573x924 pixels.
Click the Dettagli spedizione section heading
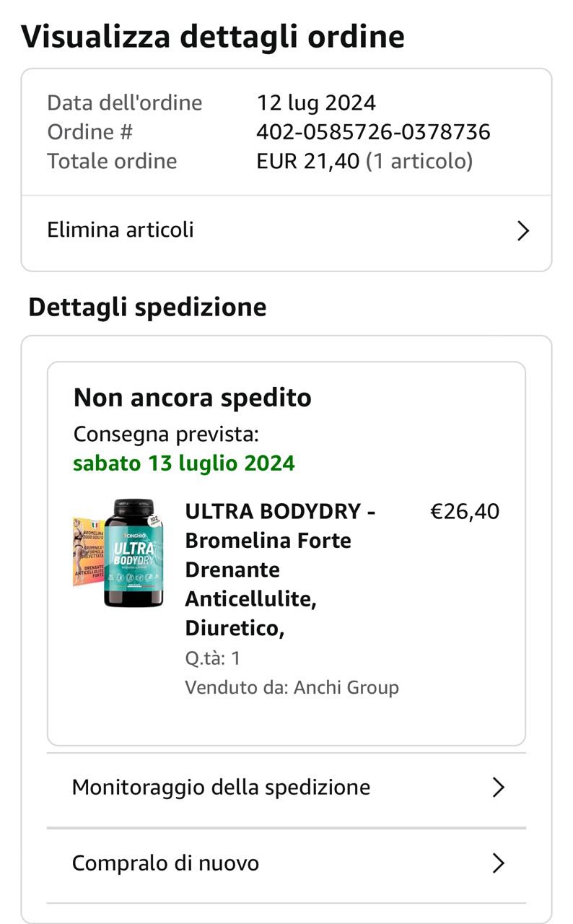(x=147, y=308)
